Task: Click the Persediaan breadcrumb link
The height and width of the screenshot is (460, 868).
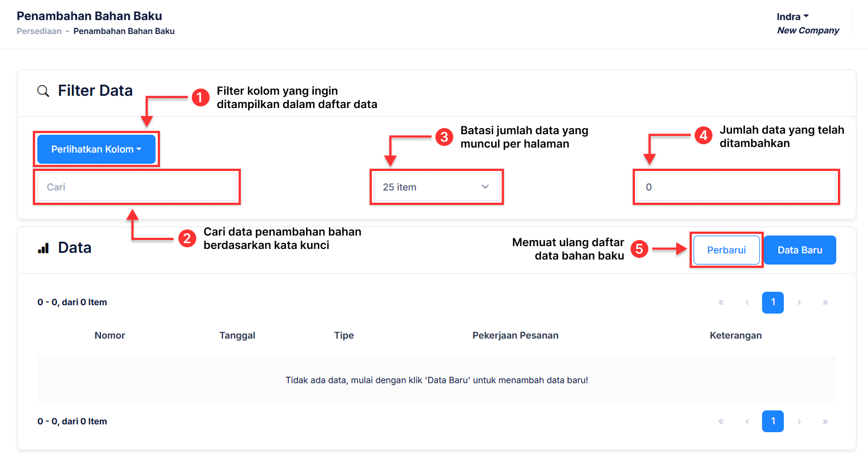Action: tap(39, 31)
